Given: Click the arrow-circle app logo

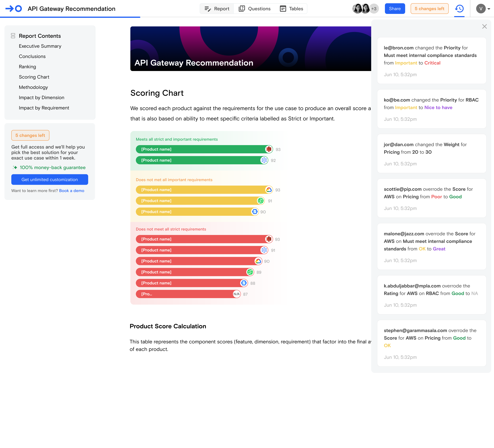Looking at the screenshot, I should (x=14, y=9).
